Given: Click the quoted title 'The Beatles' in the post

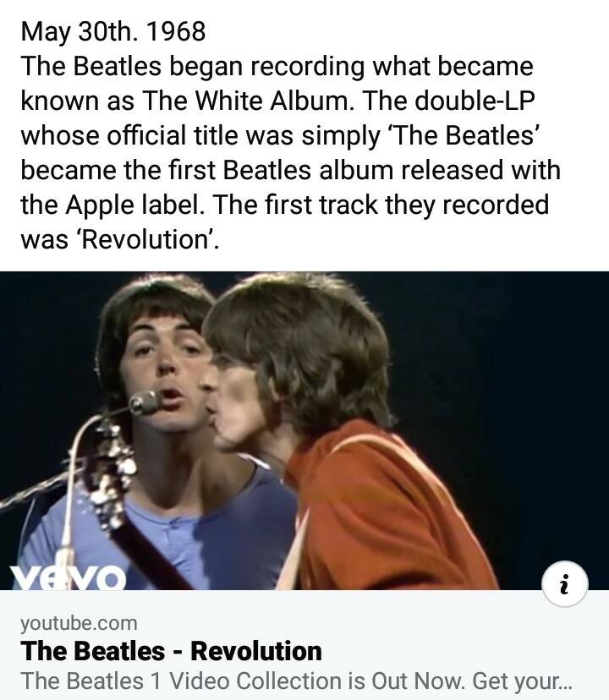Looking at the screenshot, I should [x=464, y=135].
